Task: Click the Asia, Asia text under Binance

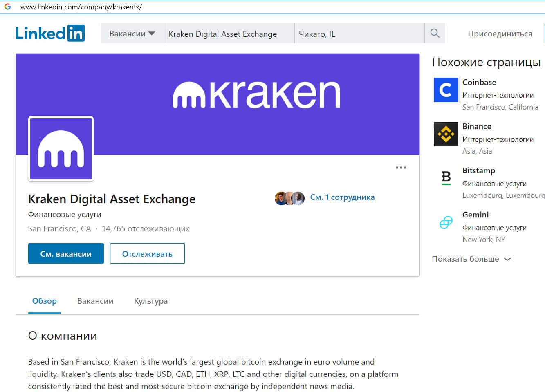Action: pyautogui.click(x=477, y=151)
